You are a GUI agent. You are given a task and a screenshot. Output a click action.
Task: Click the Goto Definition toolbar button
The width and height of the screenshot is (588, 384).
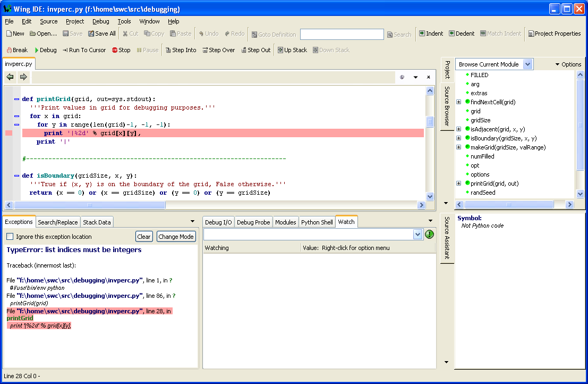(x=274, y=35)
